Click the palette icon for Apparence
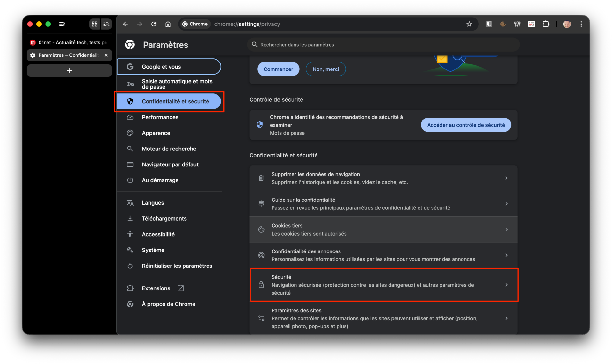 click(x=130, y=133)
